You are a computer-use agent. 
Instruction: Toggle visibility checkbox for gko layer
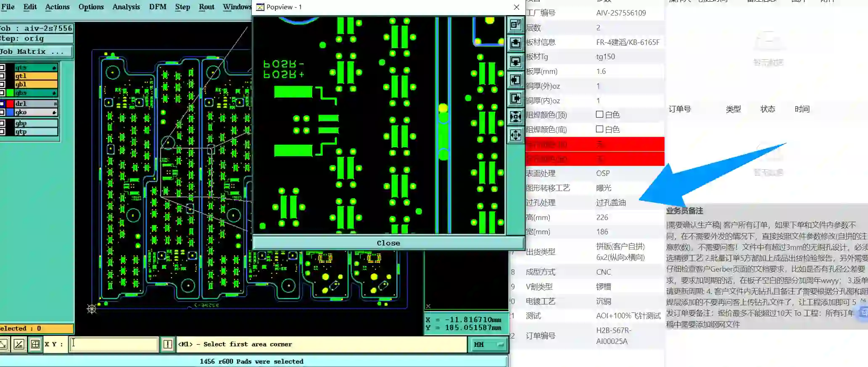pos(3,113)
